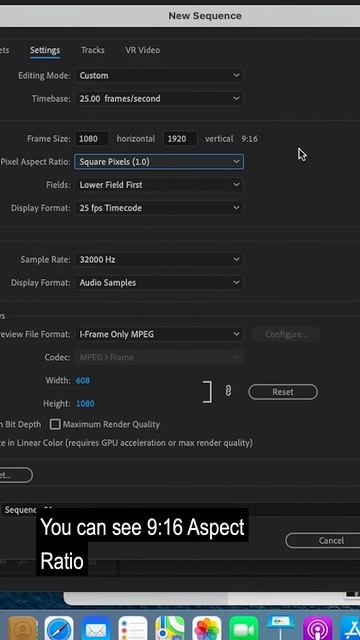Open Maps from the dock
The image size is (360, 640).
[x=170, y=629]
